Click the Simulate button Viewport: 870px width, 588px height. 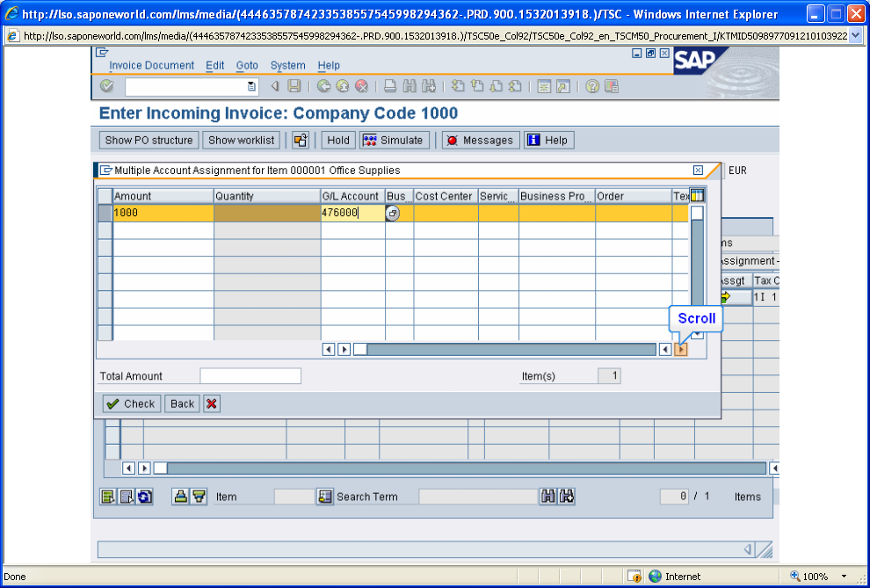(x=394, y=141)
